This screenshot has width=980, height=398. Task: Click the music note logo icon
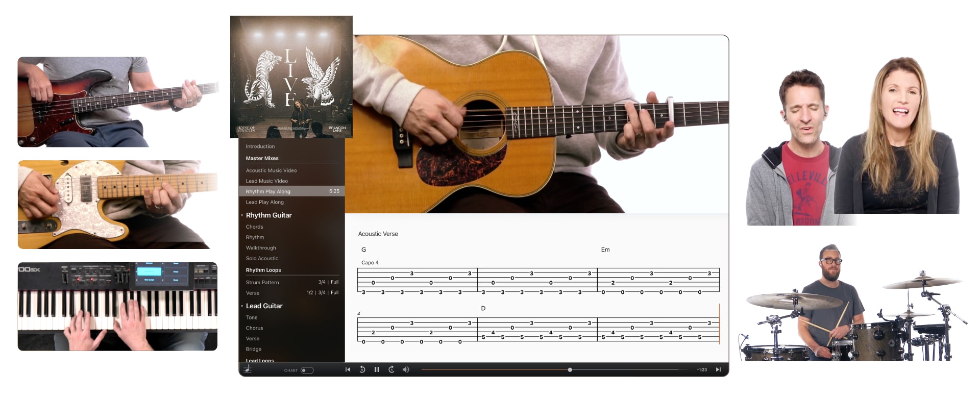248,369
